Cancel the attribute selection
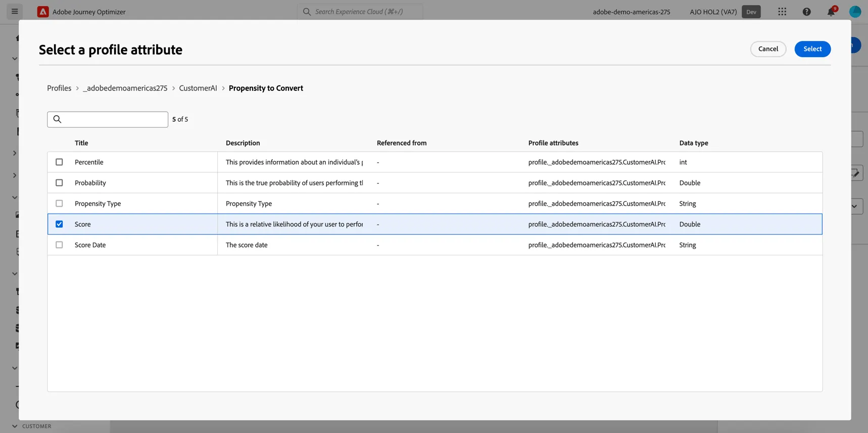 tap(768, 49)
